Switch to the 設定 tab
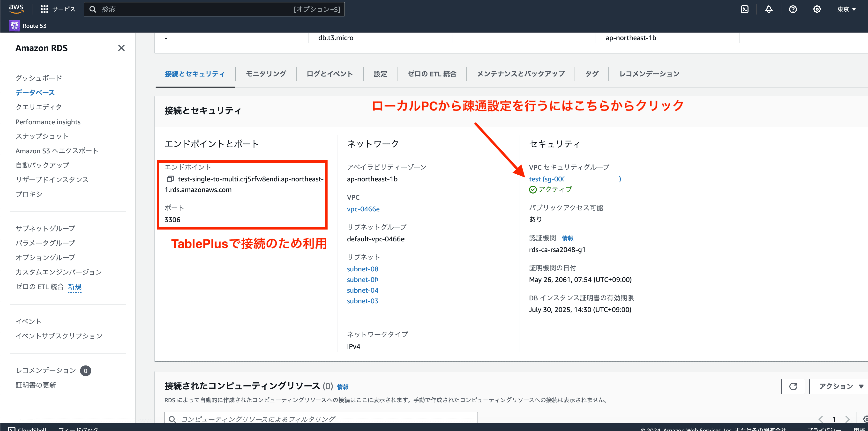 pos(381,74)
